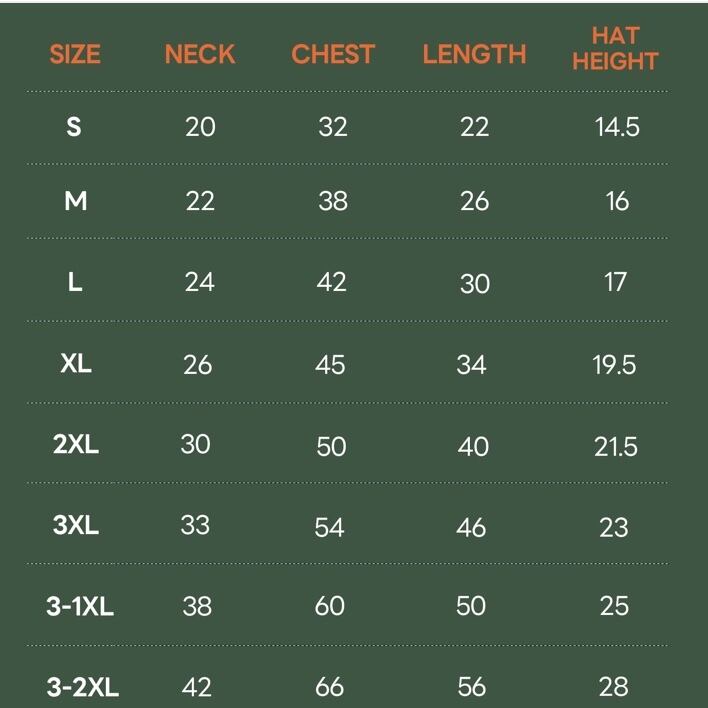Select the S size row label
The height and width of the screenshot is (708, 708).
[x=74, y=127]
